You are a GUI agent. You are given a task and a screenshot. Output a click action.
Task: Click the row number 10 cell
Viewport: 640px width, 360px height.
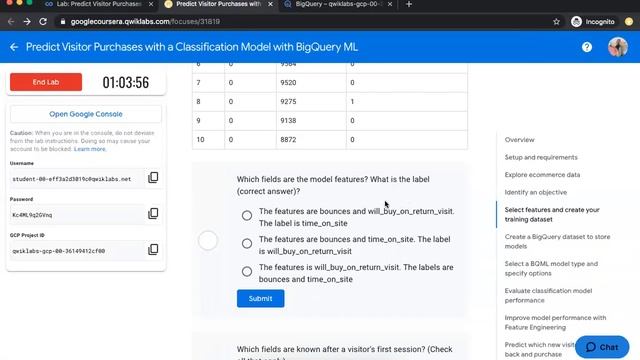pos(208,140)
